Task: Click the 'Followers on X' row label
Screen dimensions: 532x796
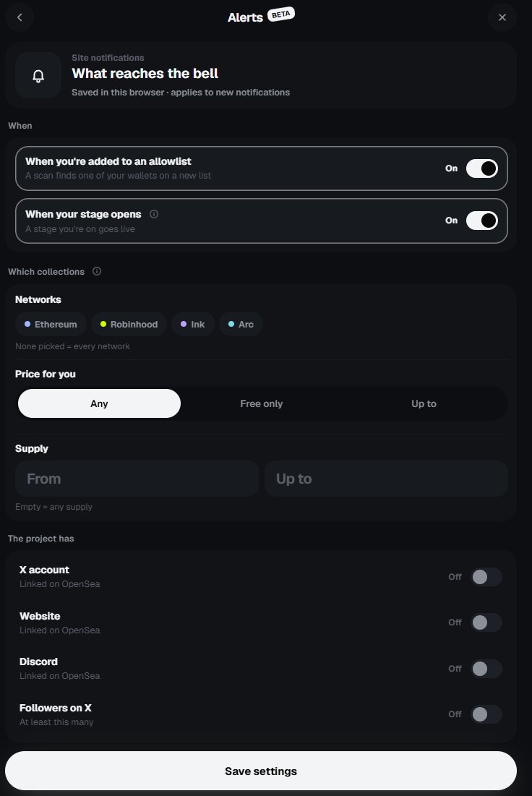Action: [x=56, y=708]
